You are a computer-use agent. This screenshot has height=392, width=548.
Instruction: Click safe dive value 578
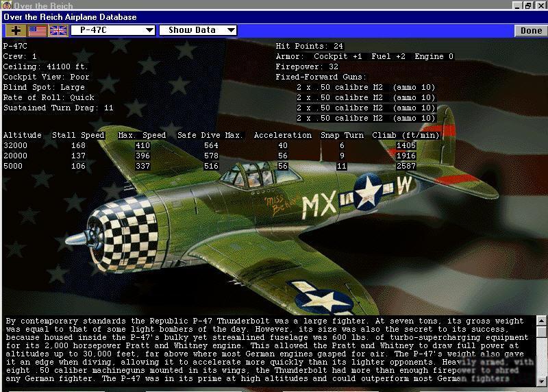[211, 156]
